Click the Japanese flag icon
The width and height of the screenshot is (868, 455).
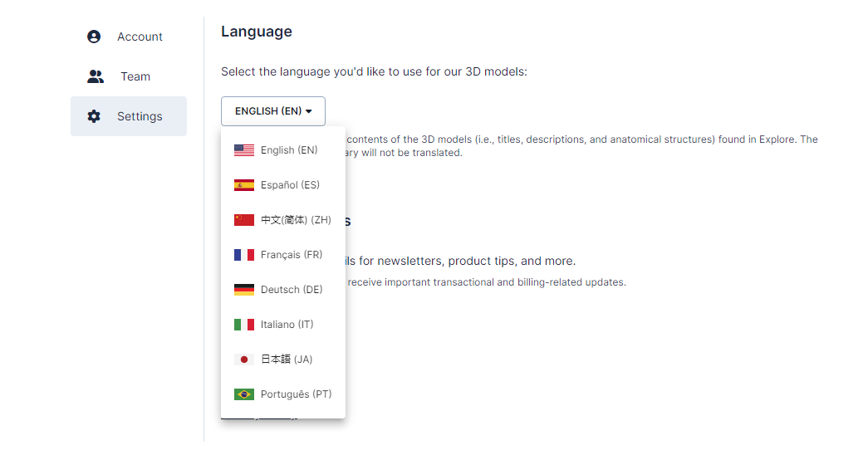[x=243, y=360]
